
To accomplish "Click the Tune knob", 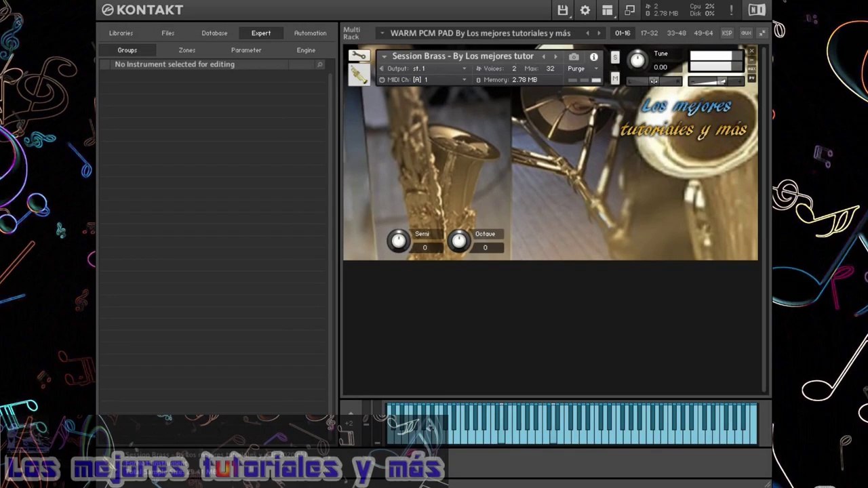I will pos(637,60).
